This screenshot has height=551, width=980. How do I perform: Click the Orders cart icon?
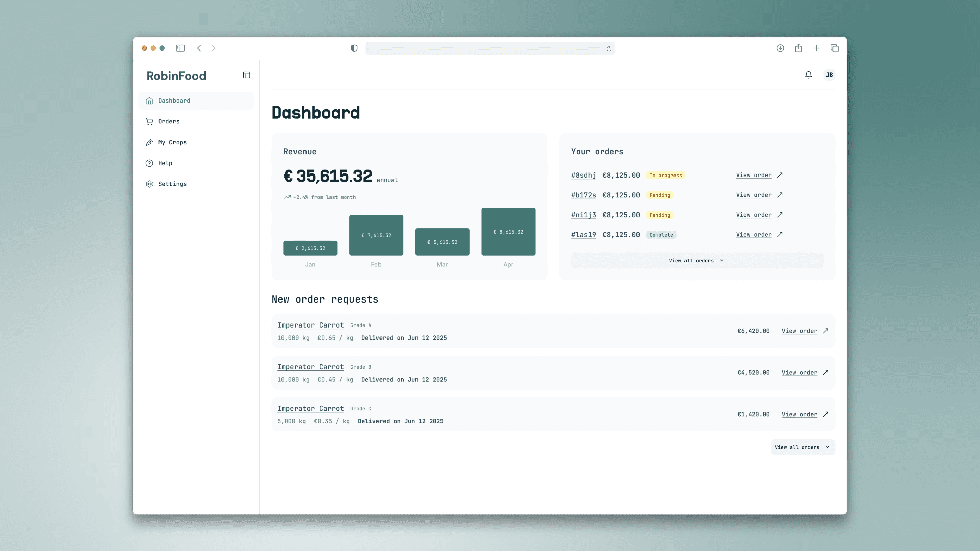(150, 122)
